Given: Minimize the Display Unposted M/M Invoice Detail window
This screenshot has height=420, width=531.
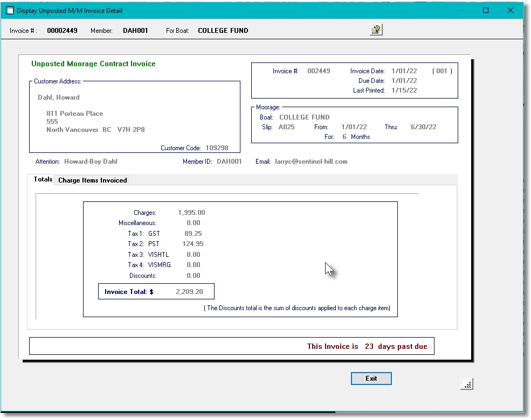Looking at the screenshot, I should pyautogui.click(x=463, y=10).
